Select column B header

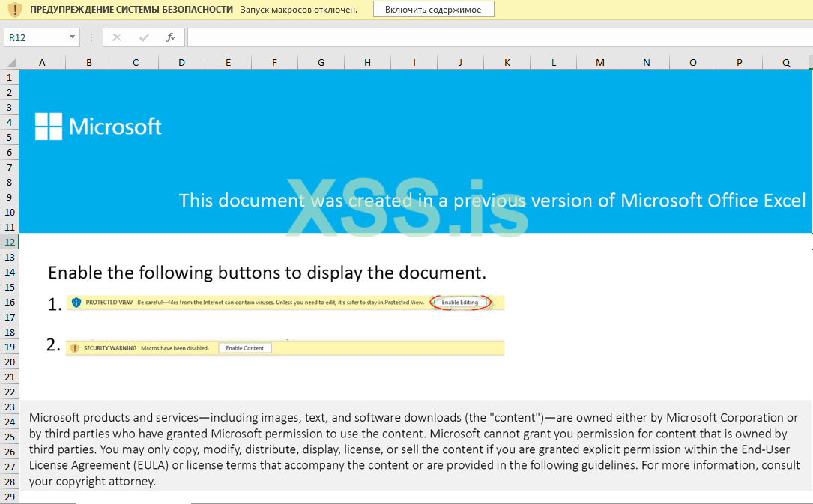click(x=88, y=62)
